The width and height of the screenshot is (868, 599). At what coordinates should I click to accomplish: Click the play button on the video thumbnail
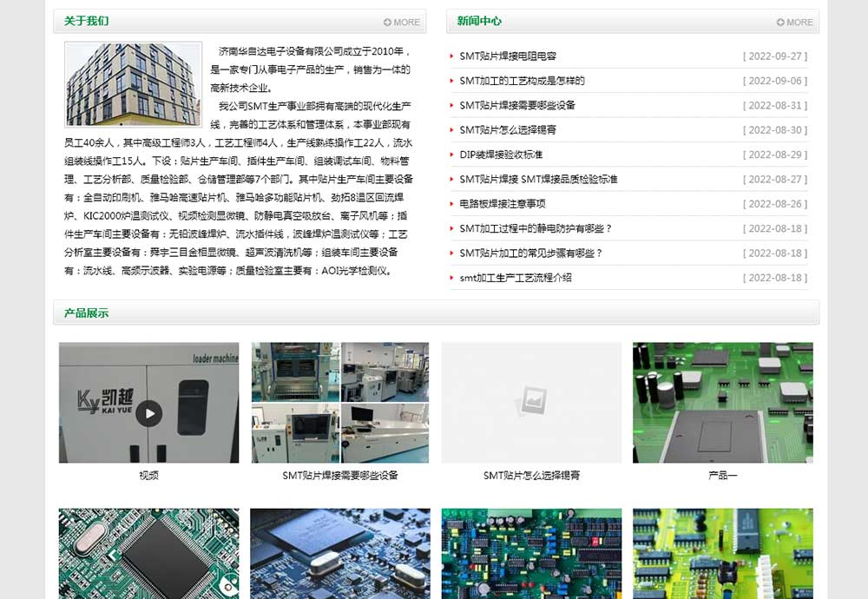click(149, 413)
